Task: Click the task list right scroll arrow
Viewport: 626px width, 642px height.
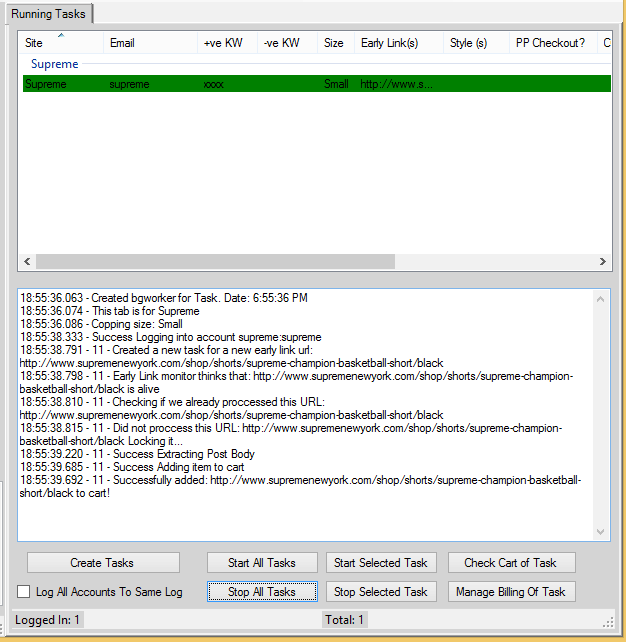Action: click(x=603, y=261)
